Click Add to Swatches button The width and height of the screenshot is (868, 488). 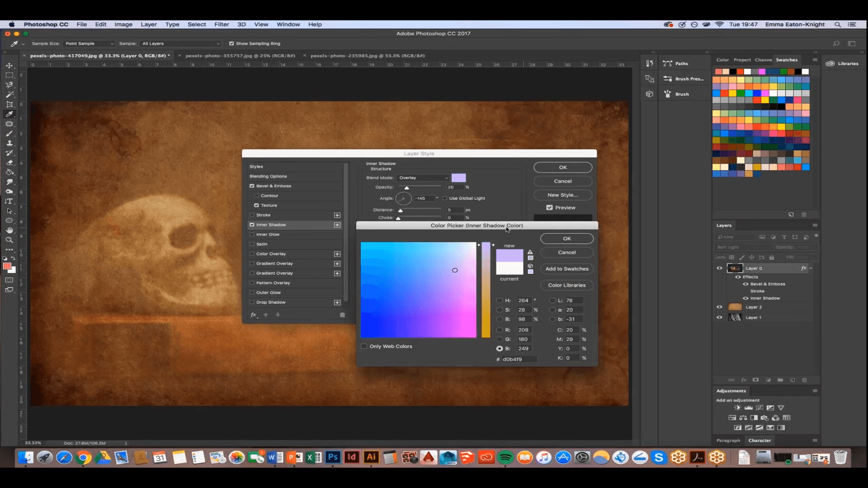[566, 268]
